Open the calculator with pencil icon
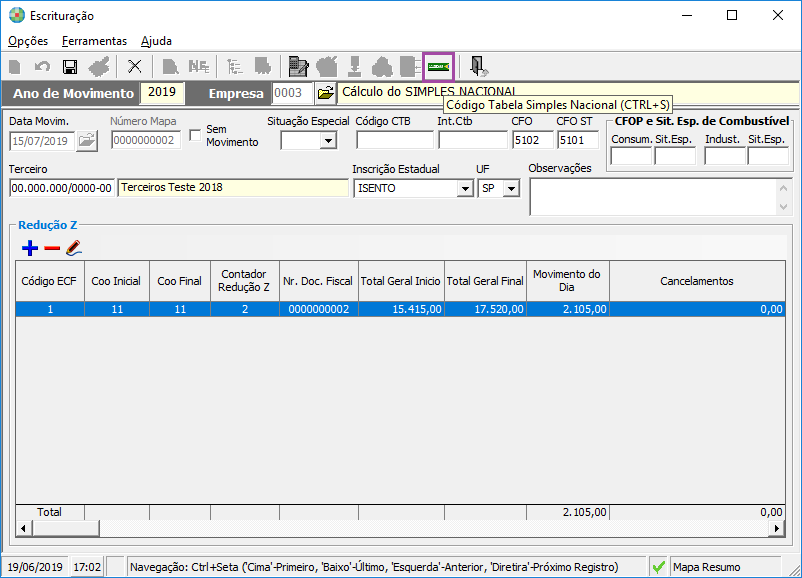 pyautogui.click(x=298, y=66)
